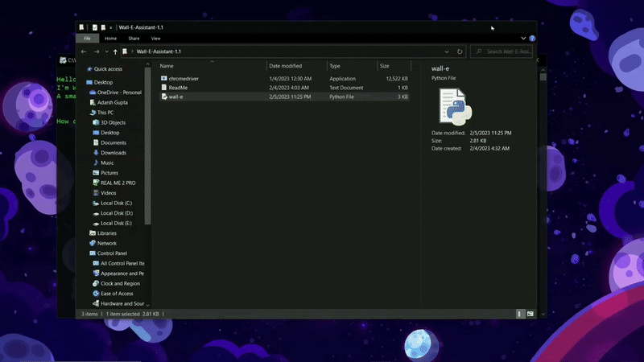The width and height of the screenshot is (644, 362).
Task: Click the Back navigation arrow
Action: (x=85, y=51)
